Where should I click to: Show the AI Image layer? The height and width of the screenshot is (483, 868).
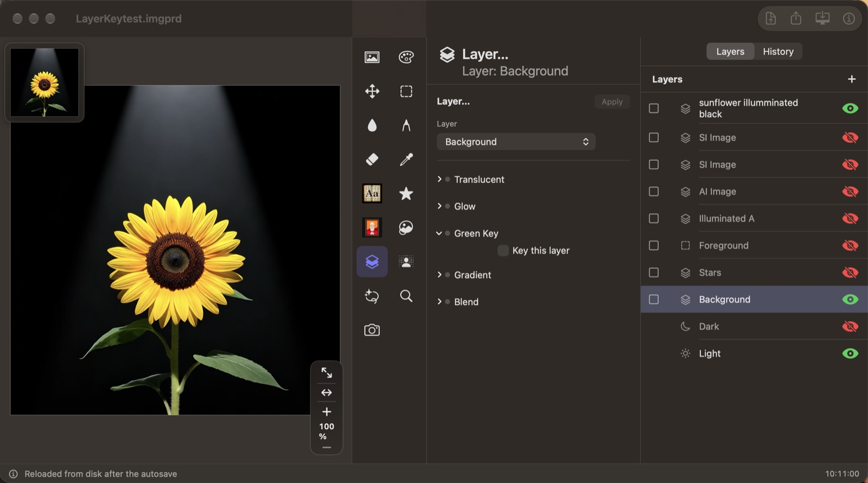click(x=850, y=192)
